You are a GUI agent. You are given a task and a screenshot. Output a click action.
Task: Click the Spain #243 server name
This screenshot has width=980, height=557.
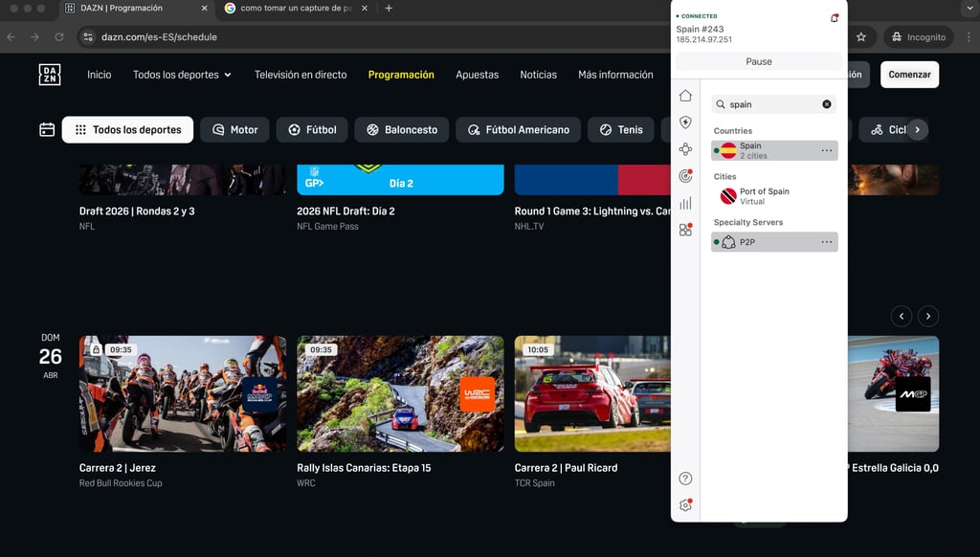click(x=700, y=29)
